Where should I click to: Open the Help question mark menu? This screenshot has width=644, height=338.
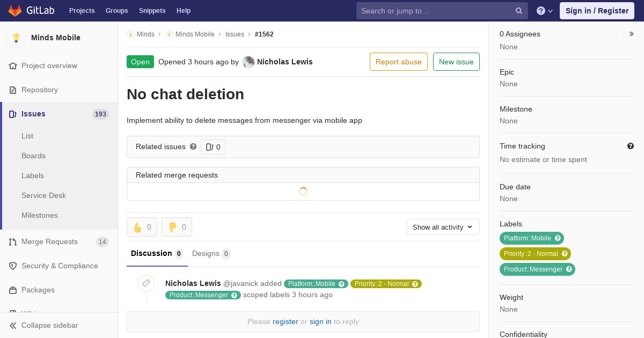click(545, 11)
